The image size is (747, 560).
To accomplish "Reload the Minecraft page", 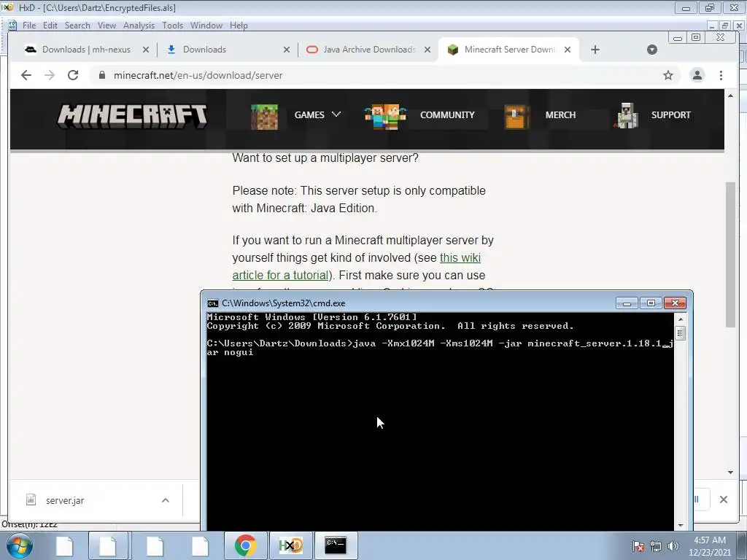I will point(73,75).
